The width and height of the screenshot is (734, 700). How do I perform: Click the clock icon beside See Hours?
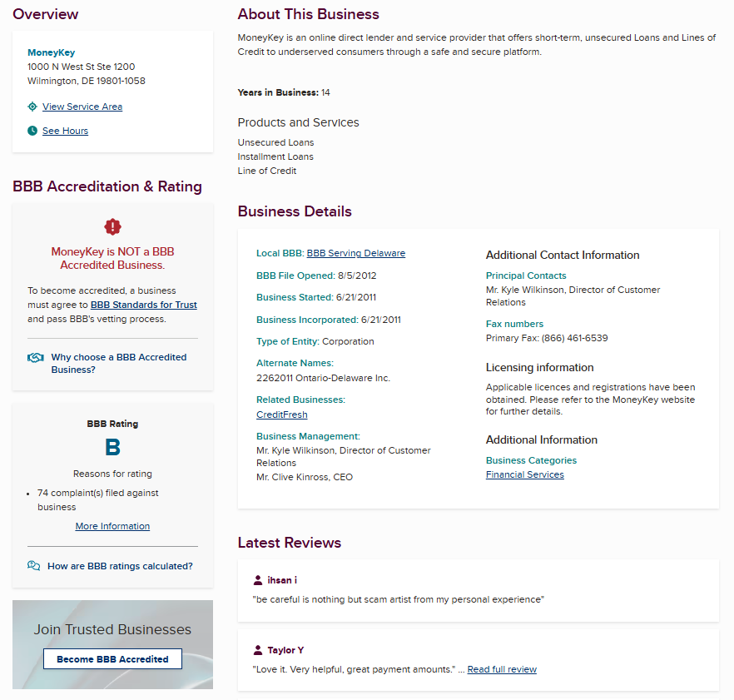(32, 131)
